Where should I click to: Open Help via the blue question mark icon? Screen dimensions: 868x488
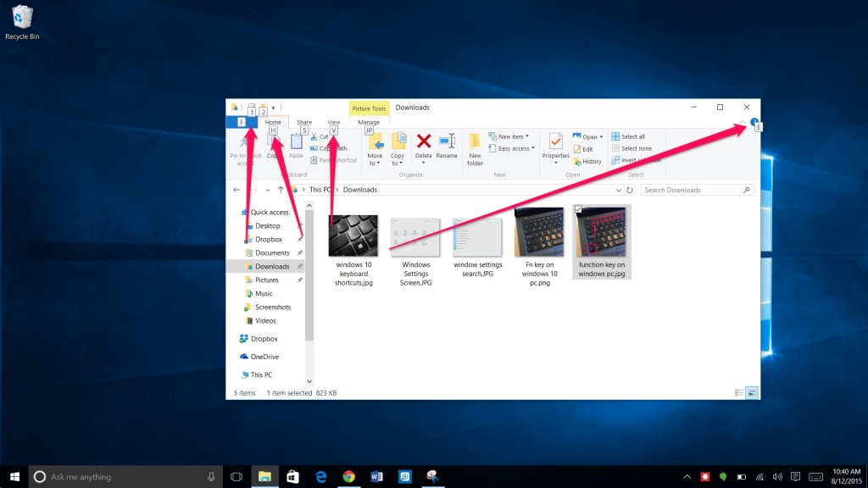(x=754, y=121)
